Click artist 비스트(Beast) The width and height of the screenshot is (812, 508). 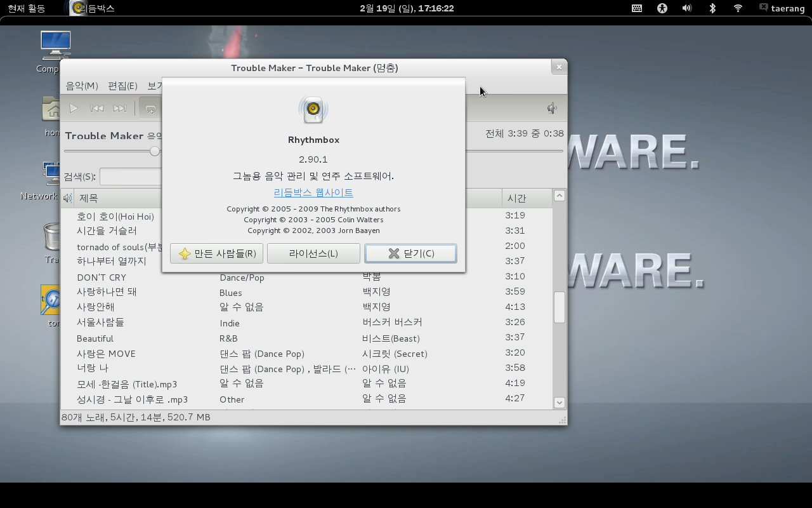pyautogui.click(x=391, y=338)
